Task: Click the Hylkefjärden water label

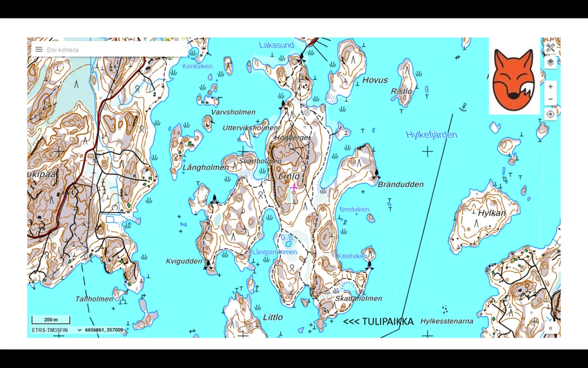Action: click(431, 135)
